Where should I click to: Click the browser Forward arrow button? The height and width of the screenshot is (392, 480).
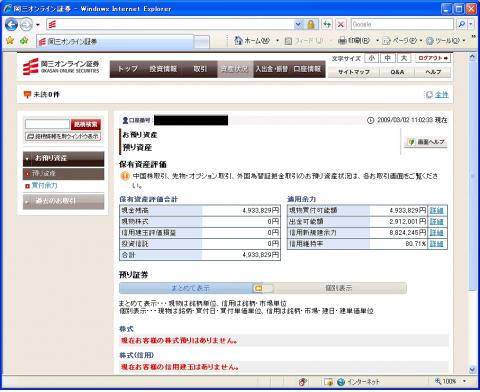(x=26, y=25)
